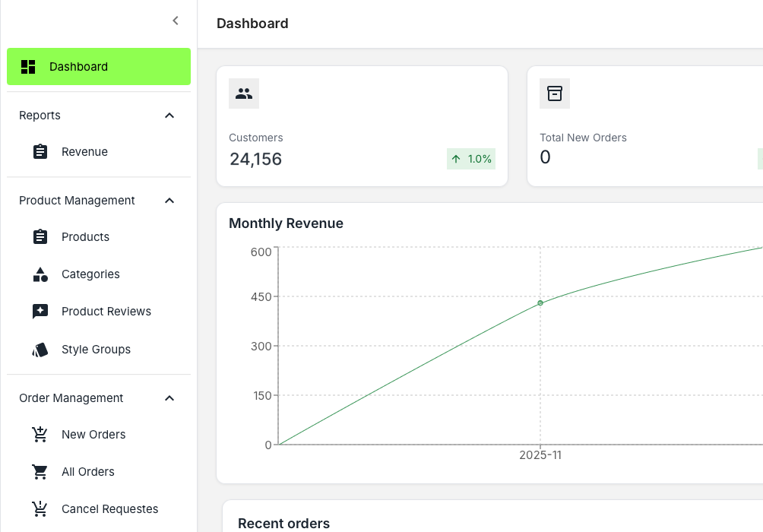Collapse the Product Management section
The width and height of the screenshot is (763, 532).
(x=169, y=201)
